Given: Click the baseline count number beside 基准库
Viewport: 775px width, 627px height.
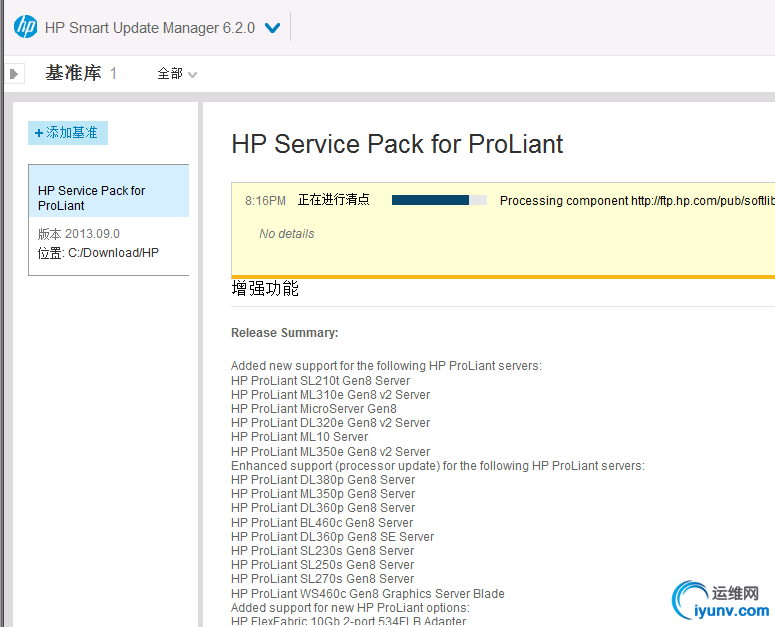Looking at the screenshot, I should pos(114,74).
